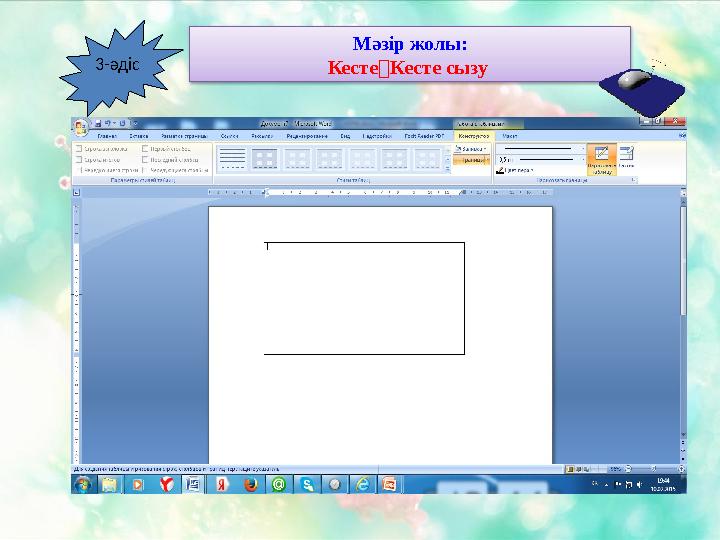Select the second table style thumbnail
The height and width of the screenshot is (540, 720).
(264, 159)
